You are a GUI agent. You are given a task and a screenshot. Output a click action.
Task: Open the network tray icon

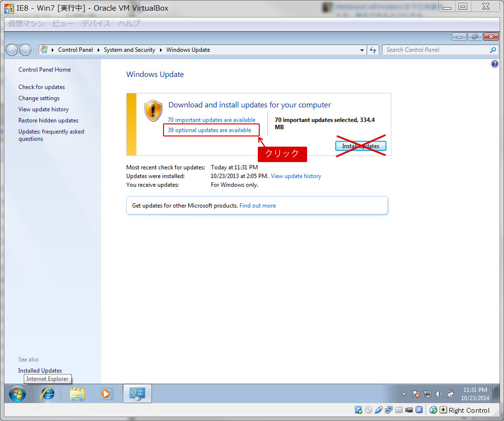click(427, 394)
